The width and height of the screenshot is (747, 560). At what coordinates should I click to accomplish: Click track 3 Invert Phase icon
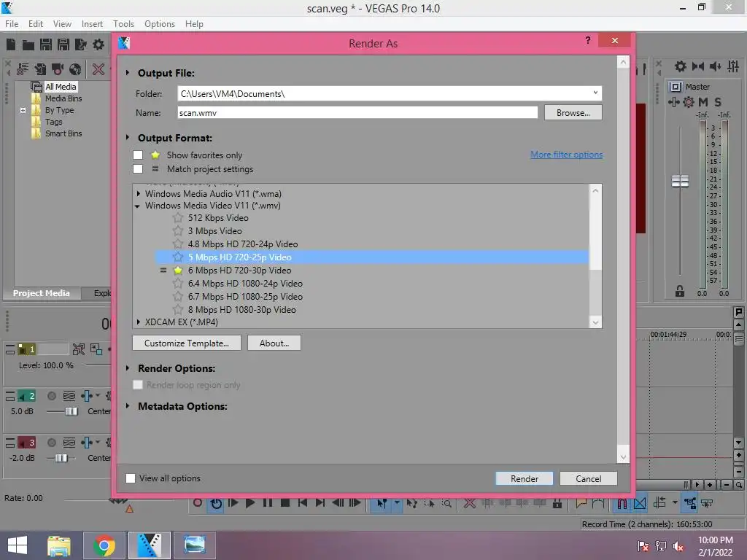point(69,443)
